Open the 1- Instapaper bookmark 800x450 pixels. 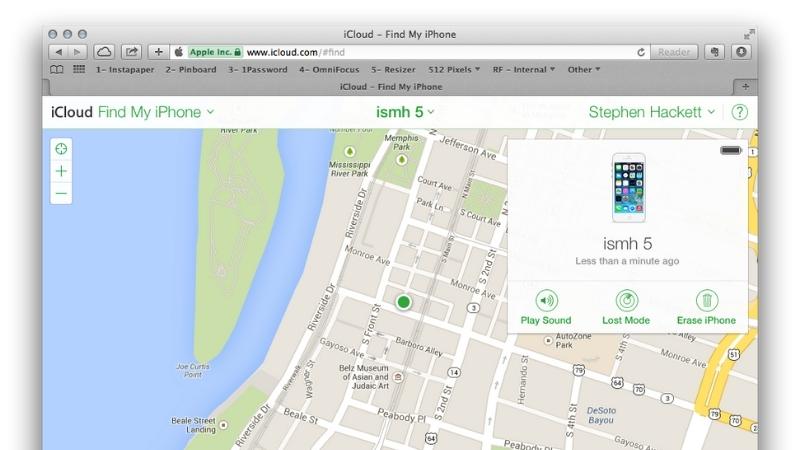125,70
